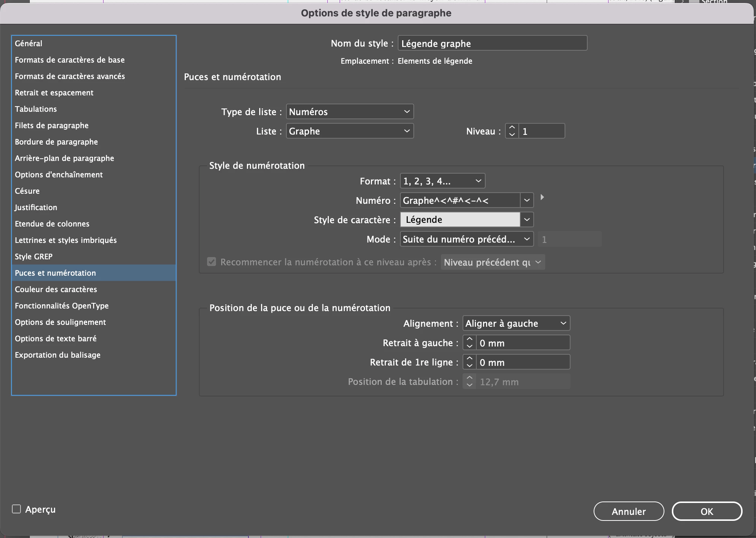
Task: Open the Type de liste dropdown
Action: coord(349,112)
